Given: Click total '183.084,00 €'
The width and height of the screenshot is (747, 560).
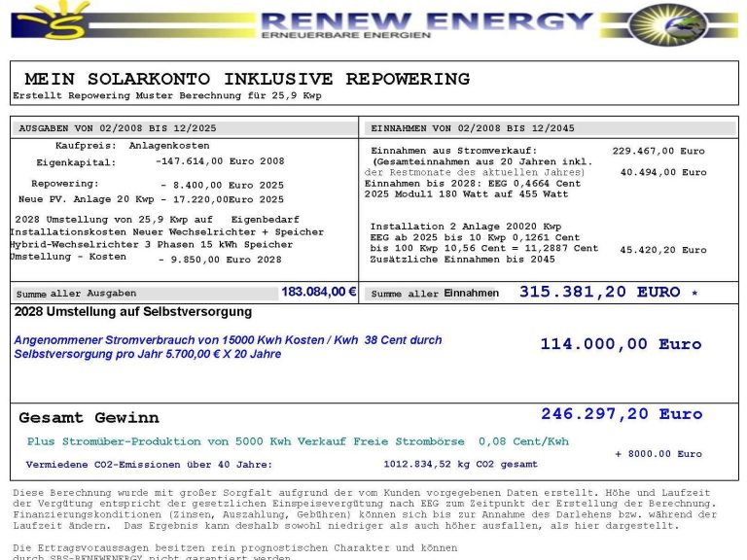Looking at the screenshot, I should (x=318, y=292).
